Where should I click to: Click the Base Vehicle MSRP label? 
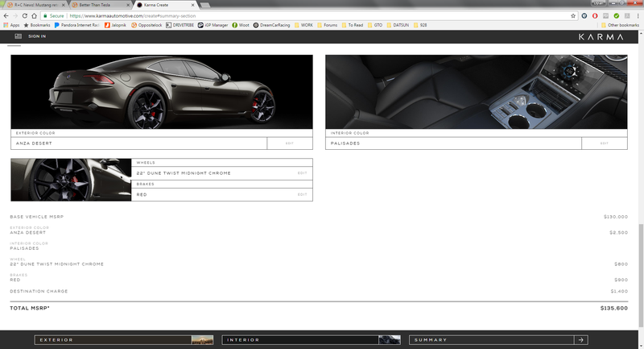37,217
